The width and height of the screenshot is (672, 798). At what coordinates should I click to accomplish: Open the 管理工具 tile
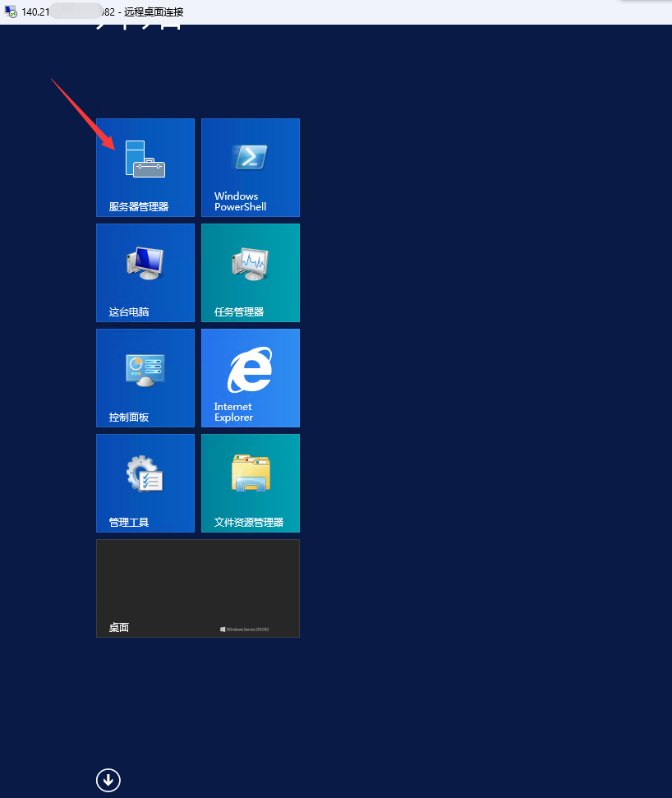point(145,483)
